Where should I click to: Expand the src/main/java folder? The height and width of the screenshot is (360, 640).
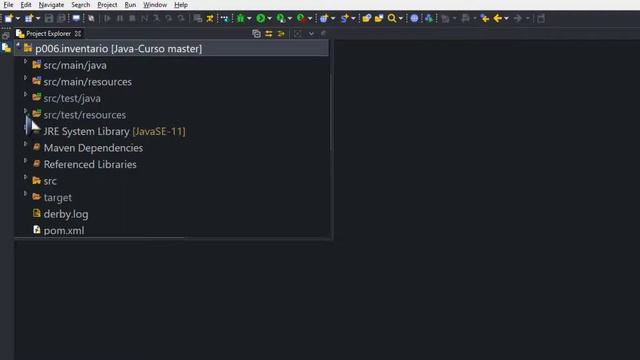pos(25,61)
